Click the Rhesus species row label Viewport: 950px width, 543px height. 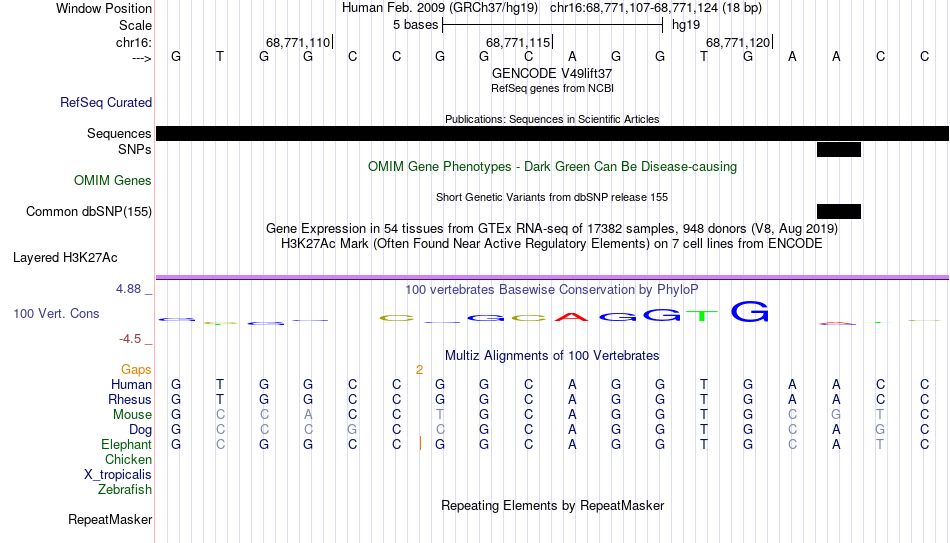coord(130,399)
